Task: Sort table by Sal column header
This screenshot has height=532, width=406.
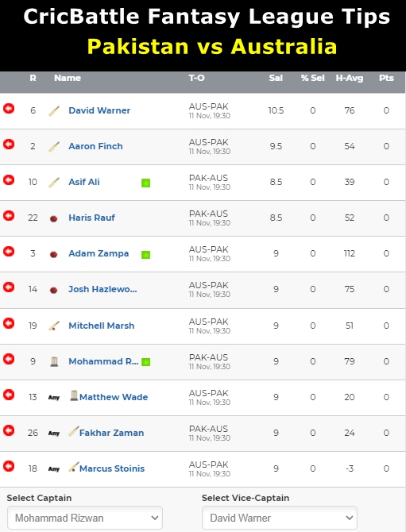Action: click(276, 78)
